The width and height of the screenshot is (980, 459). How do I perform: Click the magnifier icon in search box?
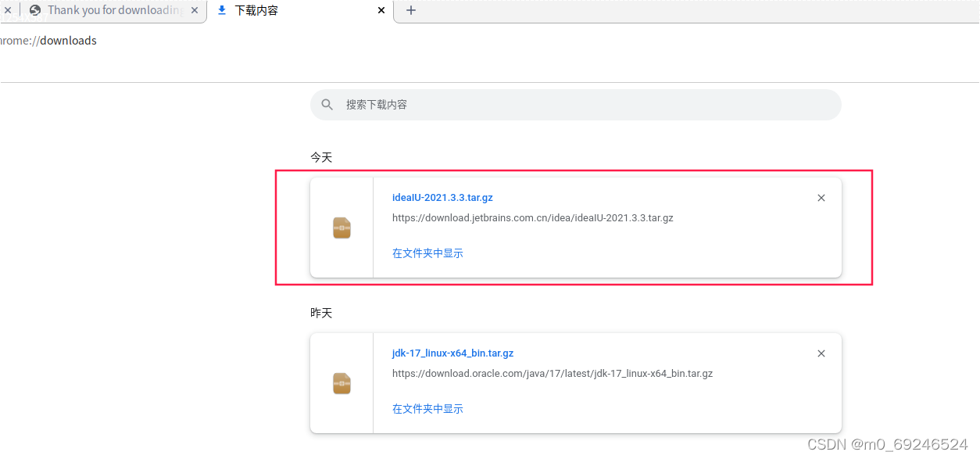click(x=327, y=104)
